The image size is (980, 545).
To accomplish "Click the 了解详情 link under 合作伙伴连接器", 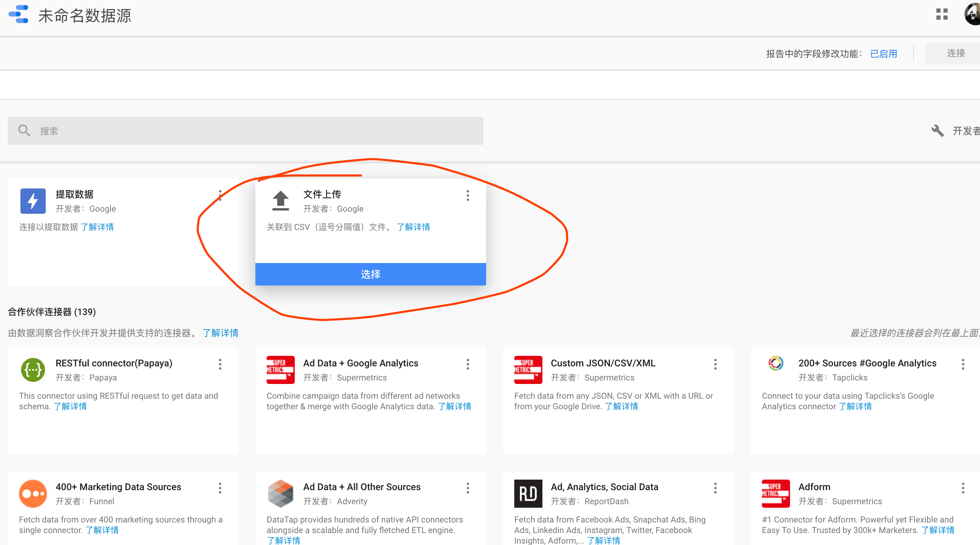I will tap(221, 333).
